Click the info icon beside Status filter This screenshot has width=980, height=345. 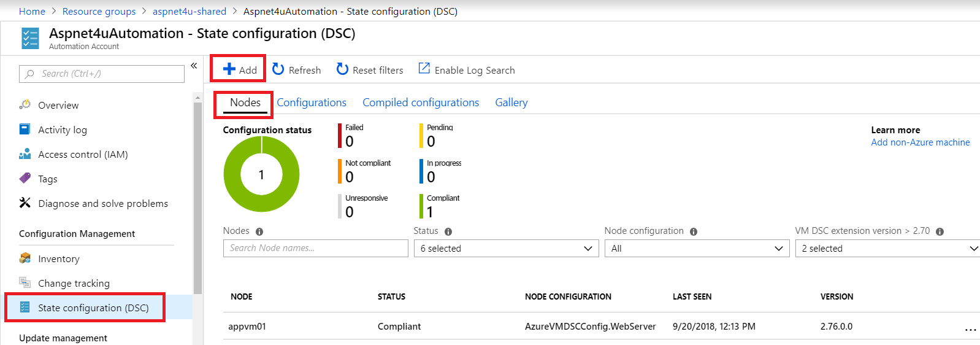point(448,231)
